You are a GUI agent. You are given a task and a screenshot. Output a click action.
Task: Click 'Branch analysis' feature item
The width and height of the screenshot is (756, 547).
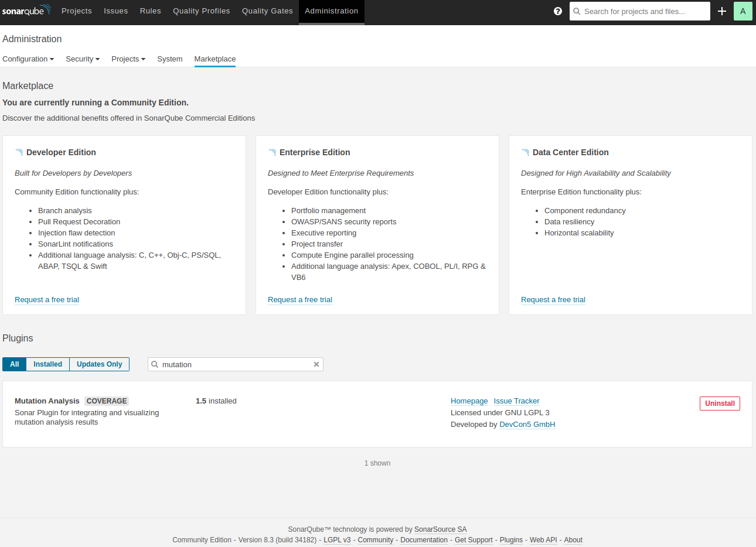(65, 211)
